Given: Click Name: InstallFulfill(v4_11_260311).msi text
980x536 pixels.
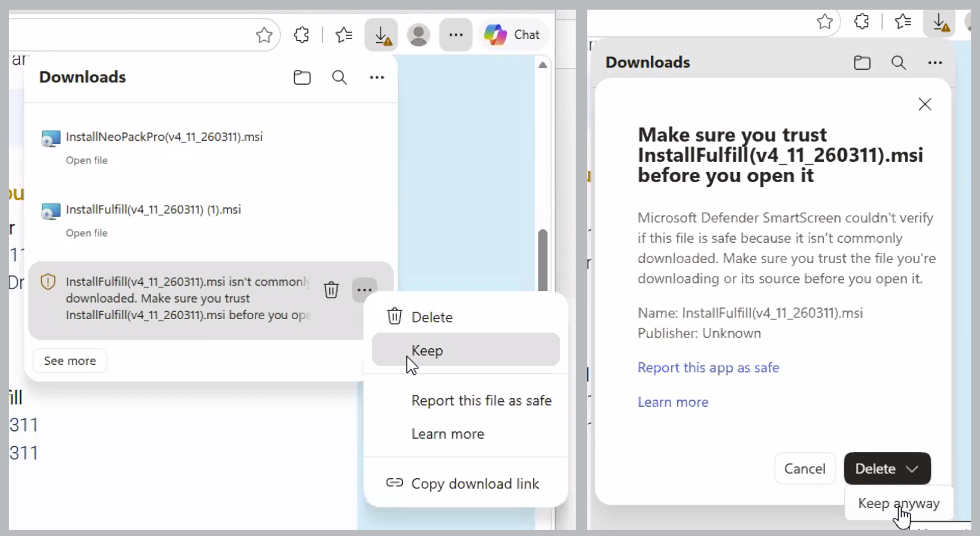Looking at the screenshot, I should click(750, 313).
